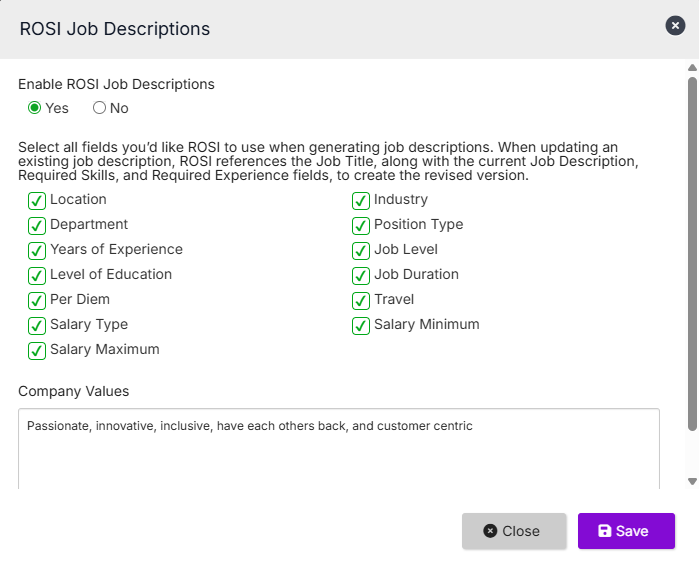
Task: Disable the Job Level checkbox
Action: tap(361, 251)
